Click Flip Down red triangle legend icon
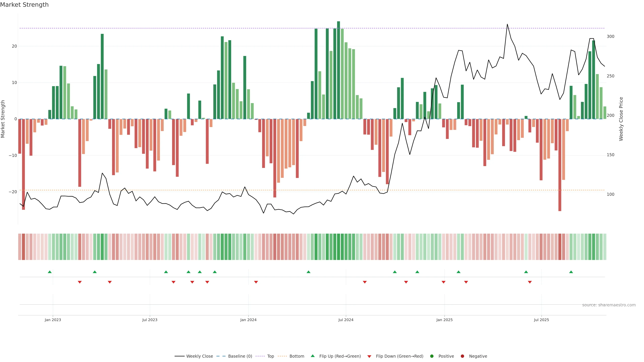 pos(369,356)
